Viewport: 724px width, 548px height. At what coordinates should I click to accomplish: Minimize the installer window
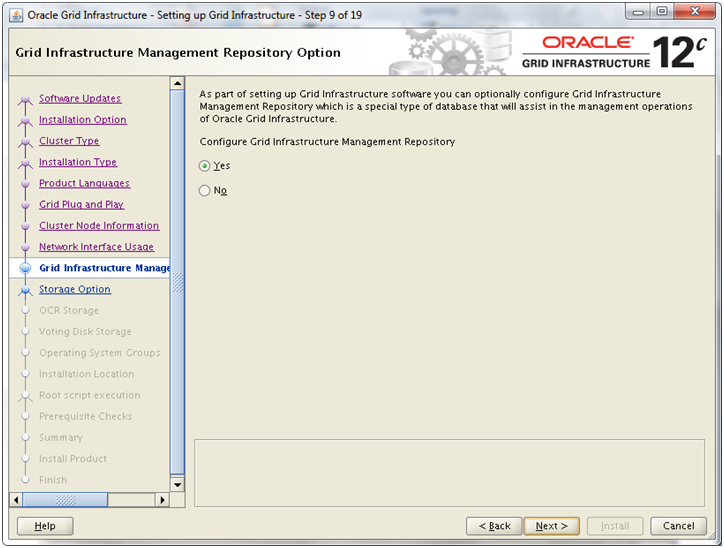tap(638, 12)
